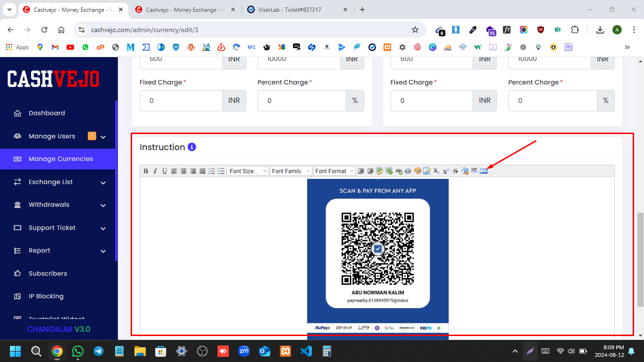This screenshot has height=362, width=644.
Task: Toggle bold formatting in Instruction editor
Action: (x=145, y=171)
